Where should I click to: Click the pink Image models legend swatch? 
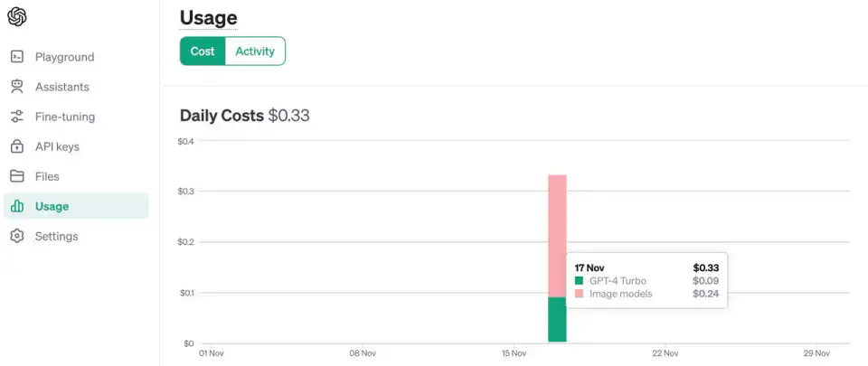[x=580, y=294]
